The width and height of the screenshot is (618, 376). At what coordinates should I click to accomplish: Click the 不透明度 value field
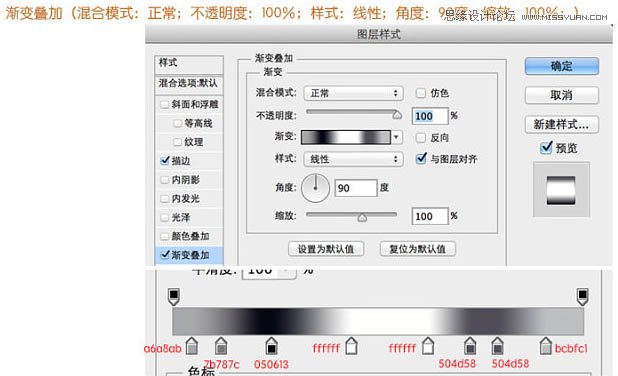(x=430, y=116)
